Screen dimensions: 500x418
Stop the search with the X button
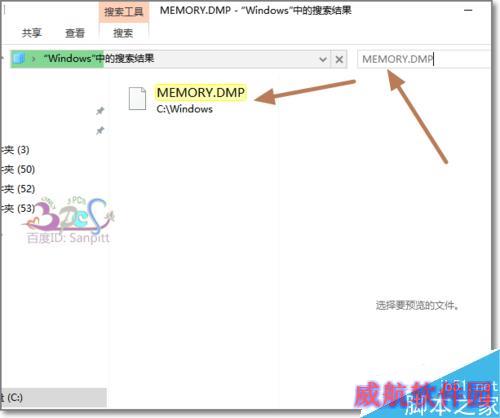pyautogui.click(x=339, y=60)
